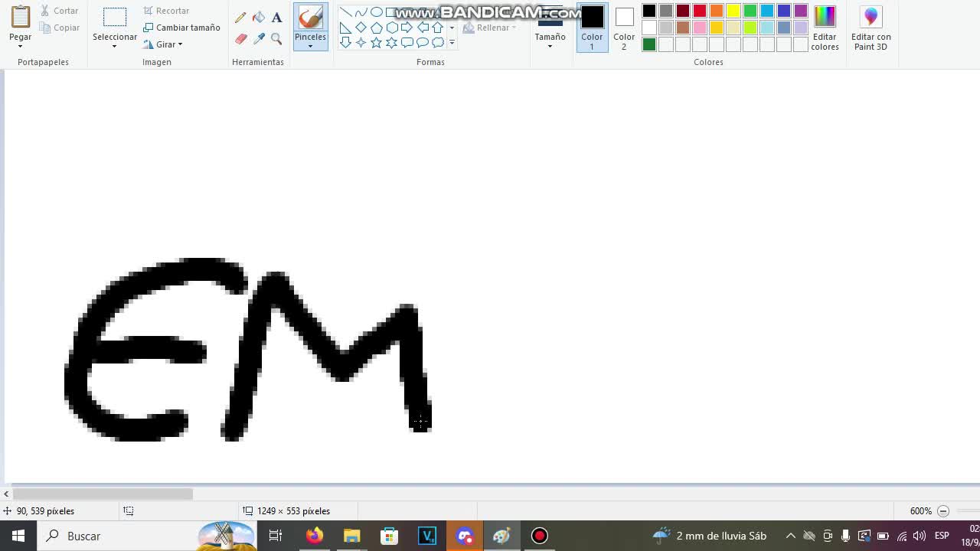Choose the curve shape

pyautogui.click(x=361, y=12)
